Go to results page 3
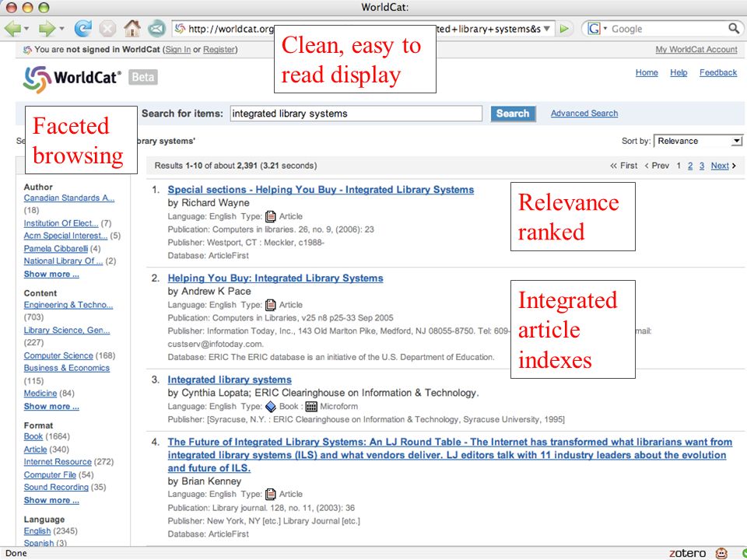 [x=702, y=166]
